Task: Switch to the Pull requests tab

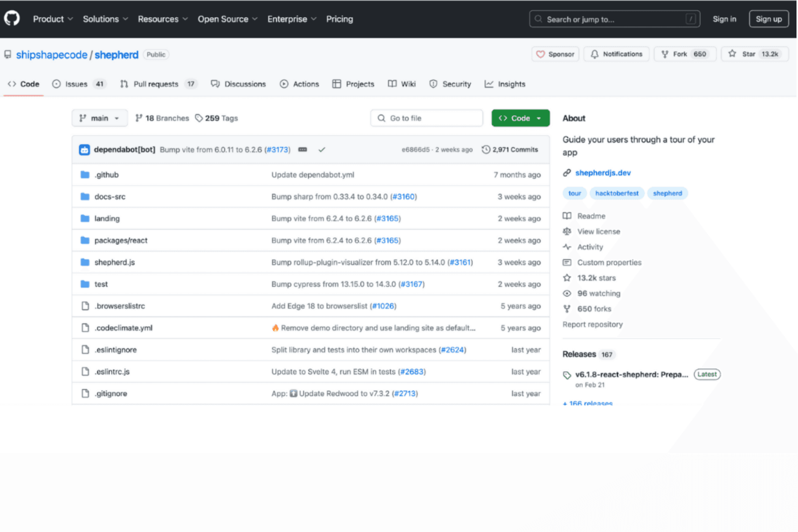Action: click(x=158, y=84)
